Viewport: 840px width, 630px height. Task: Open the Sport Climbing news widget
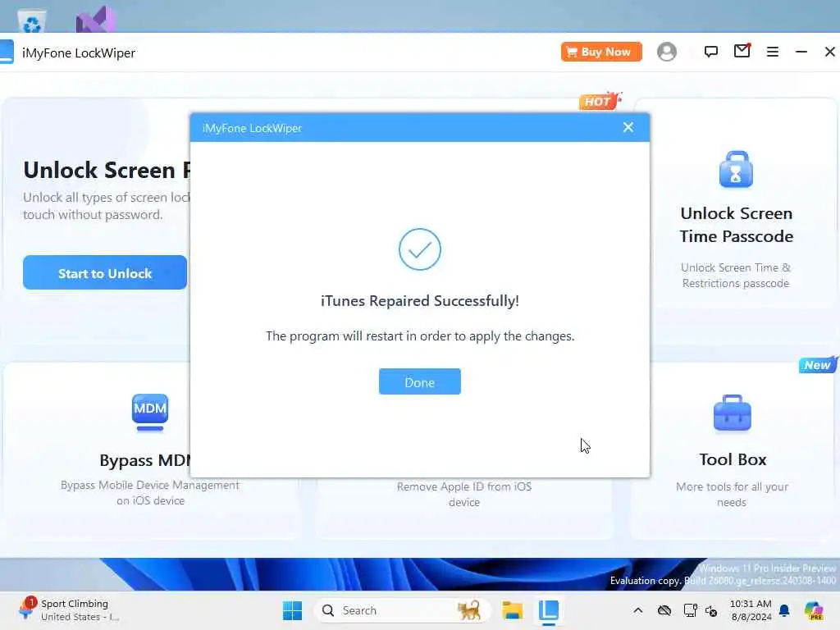pos(69,610)
